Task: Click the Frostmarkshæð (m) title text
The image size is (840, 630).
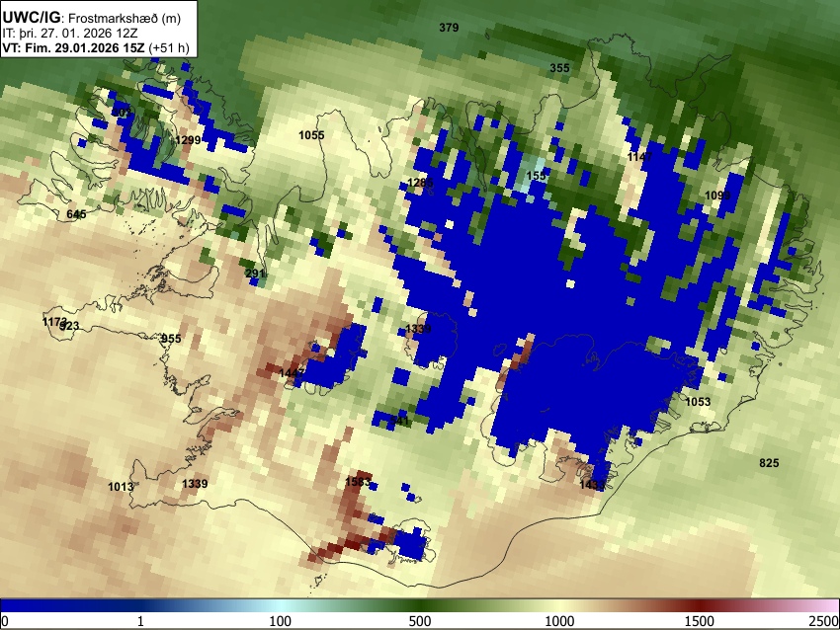Action: pyautogui.click(x=125, y=18)
